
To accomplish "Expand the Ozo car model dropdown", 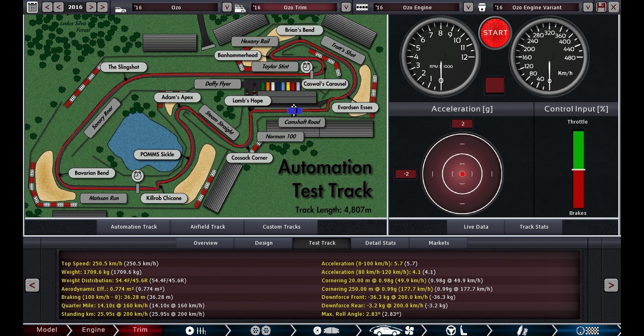I will click(227, 7).
